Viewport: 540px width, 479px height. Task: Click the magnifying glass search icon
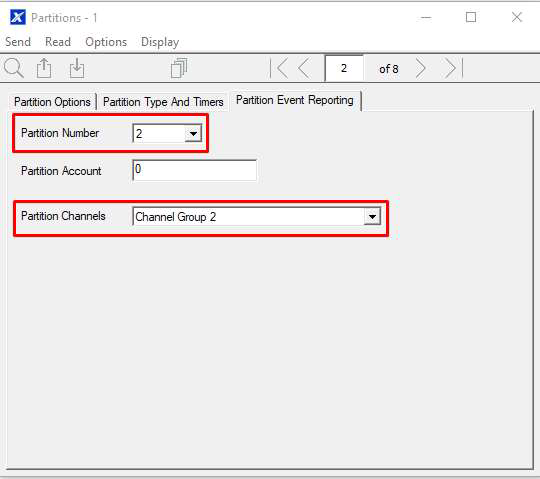[x=14, y=68]
